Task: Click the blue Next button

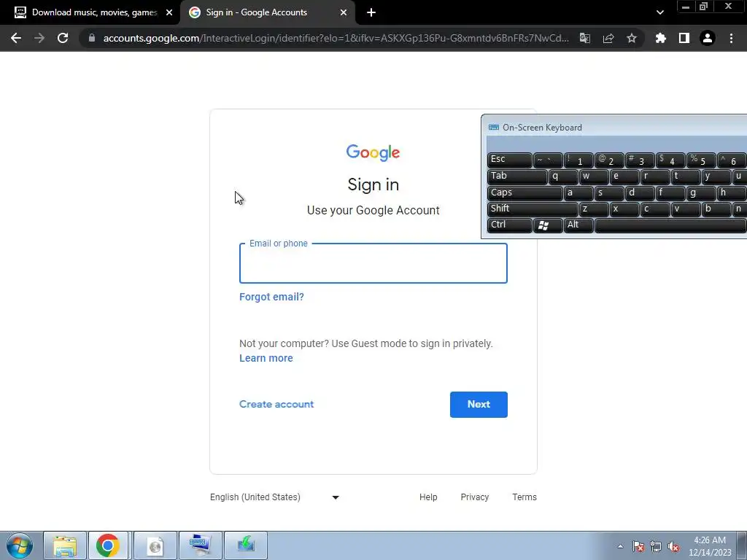Action: click(479, 404)
